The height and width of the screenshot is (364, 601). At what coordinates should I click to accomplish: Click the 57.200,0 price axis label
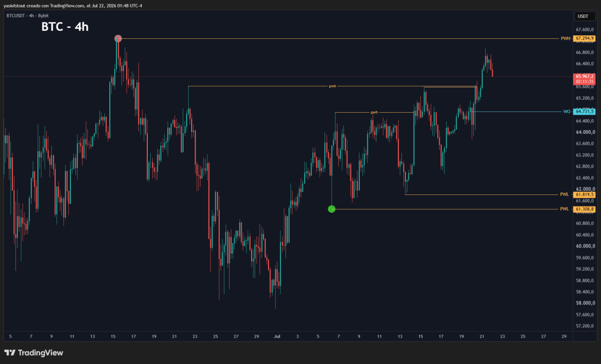pos(585,326)
